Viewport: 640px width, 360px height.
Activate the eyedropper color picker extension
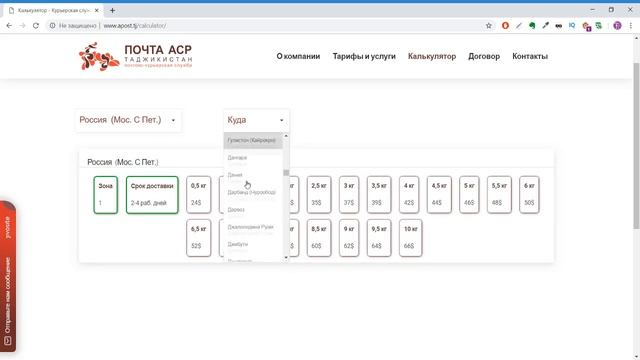point(545,25)
